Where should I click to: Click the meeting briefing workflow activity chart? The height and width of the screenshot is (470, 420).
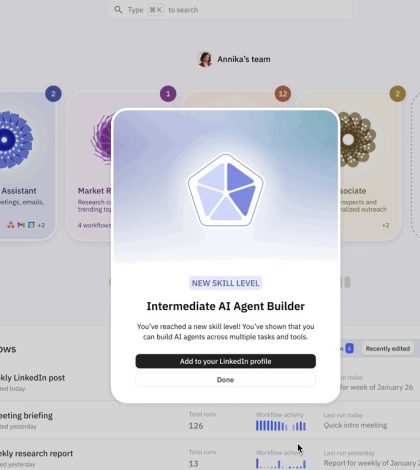(x=281, y=426)
